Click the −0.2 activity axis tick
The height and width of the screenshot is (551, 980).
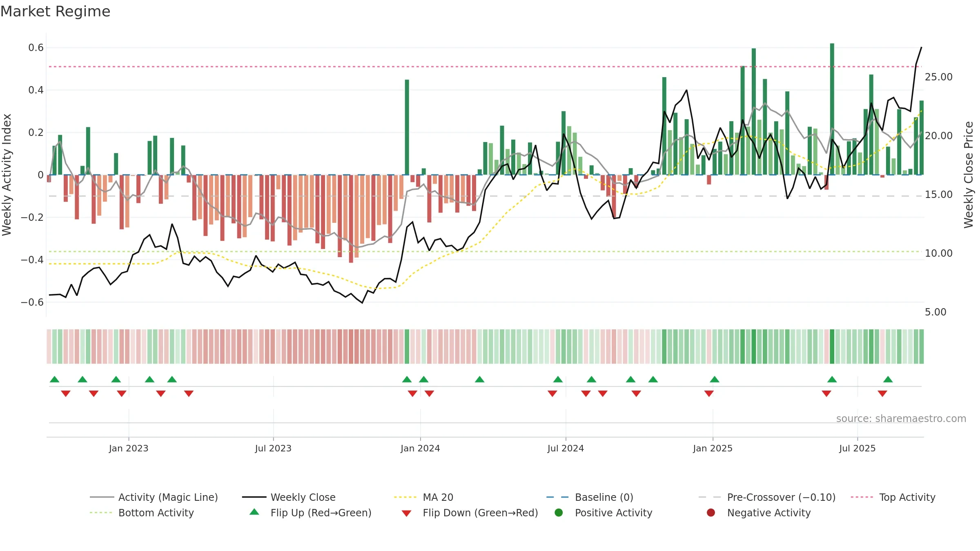click(x=32, y=218)
